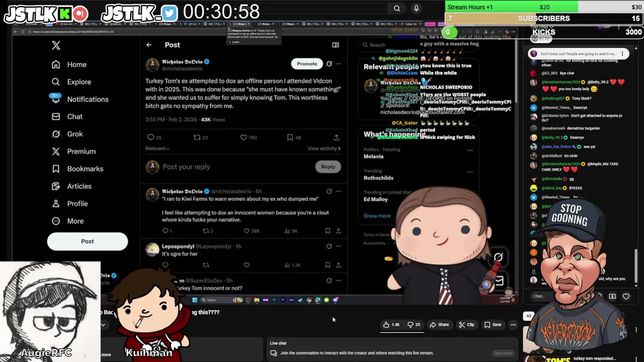Viewport: 644px width, 362px height.
Task: Click the Open panel button for live chat
Action: tap(503, 353)
